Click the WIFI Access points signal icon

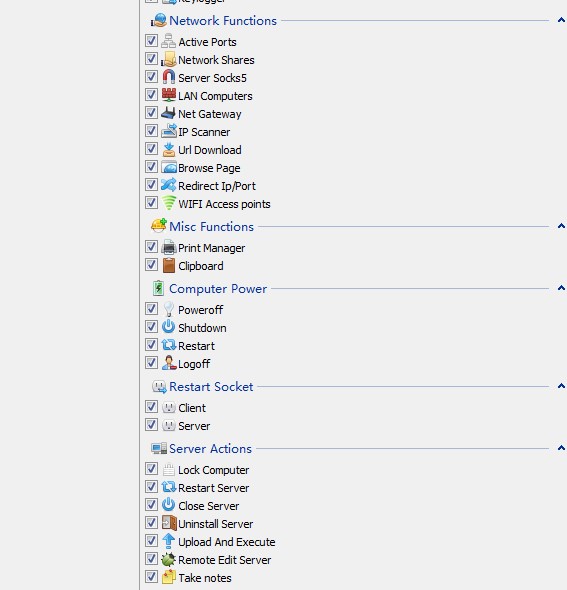pos(168,203)
